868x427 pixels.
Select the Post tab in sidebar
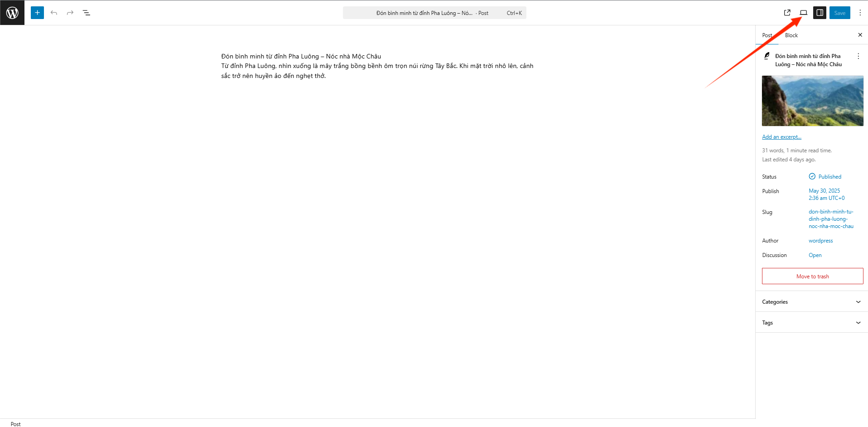[767, 35]
